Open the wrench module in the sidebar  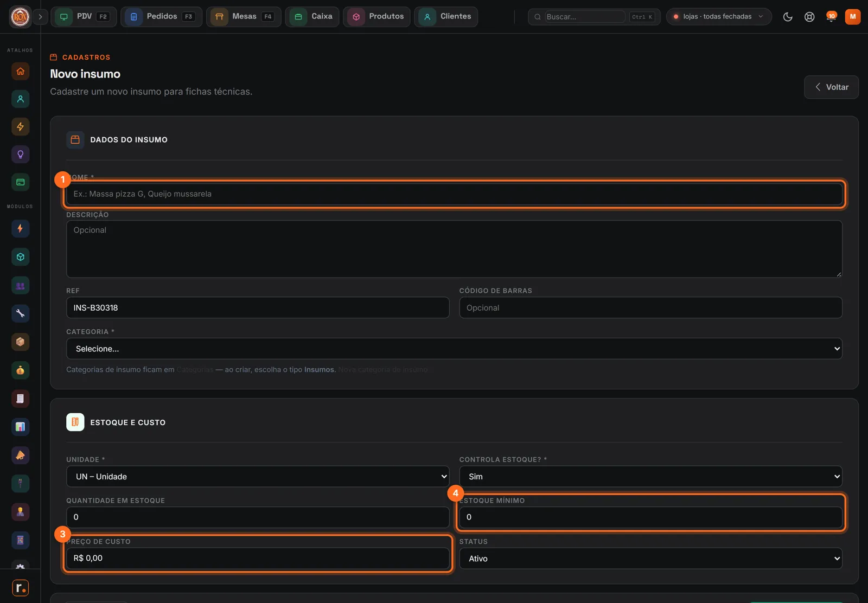[20, 313]
